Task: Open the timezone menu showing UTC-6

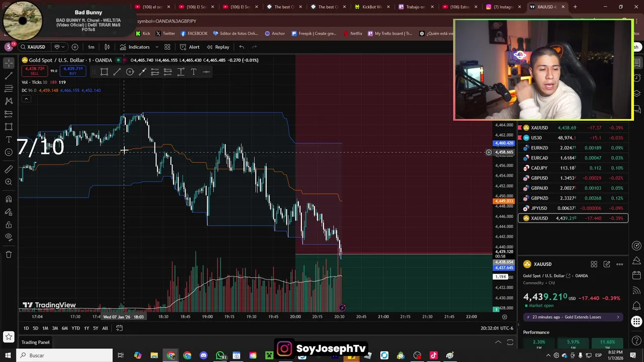Action: [x=497, y=328]
